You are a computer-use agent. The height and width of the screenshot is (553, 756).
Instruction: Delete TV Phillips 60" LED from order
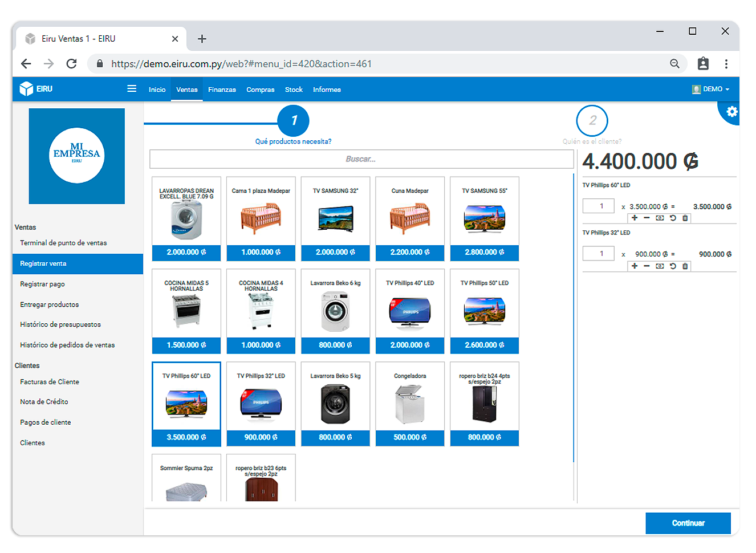point(685,218)
